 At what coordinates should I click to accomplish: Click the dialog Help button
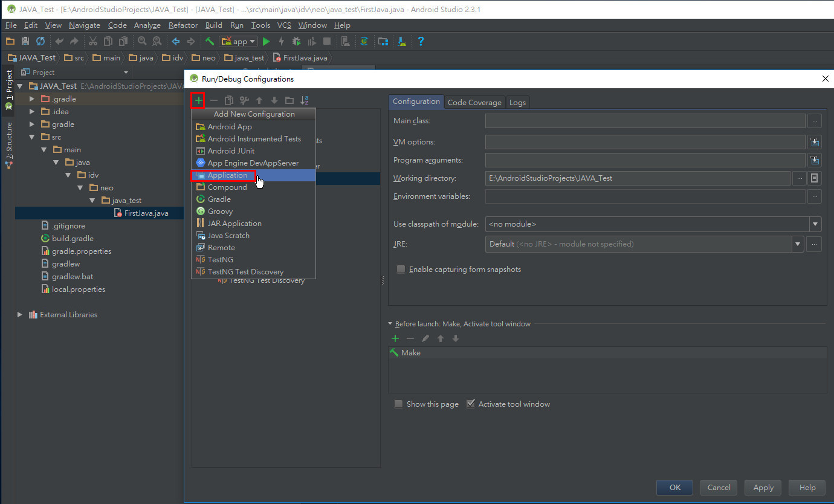click(x=807, y=488)
